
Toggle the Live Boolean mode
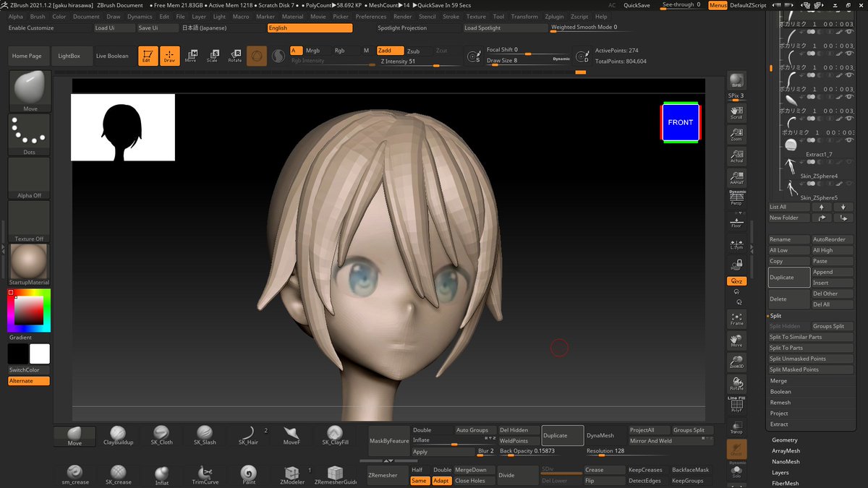point(112,56)
